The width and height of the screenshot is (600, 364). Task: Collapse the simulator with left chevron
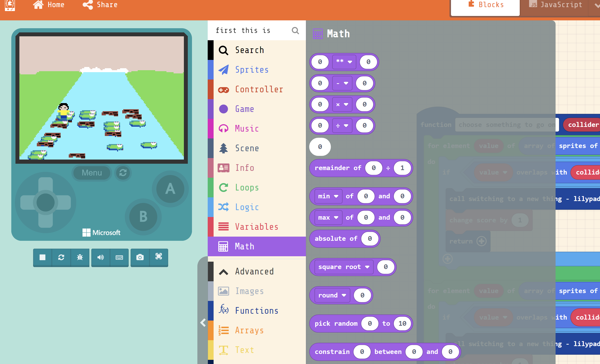pos(203,323)
